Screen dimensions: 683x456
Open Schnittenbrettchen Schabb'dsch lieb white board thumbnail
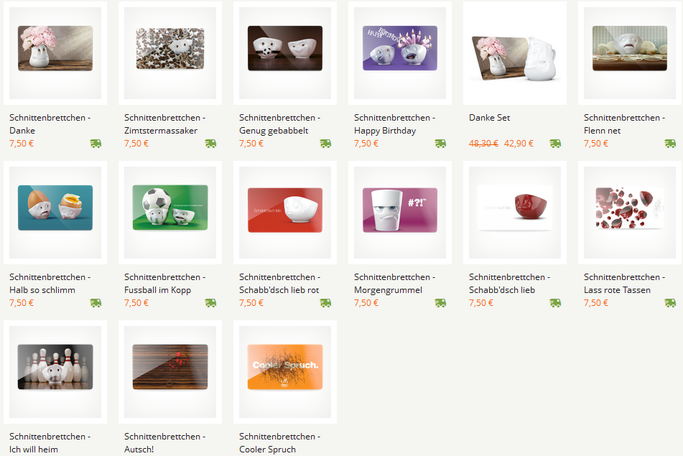pos(515,208)
